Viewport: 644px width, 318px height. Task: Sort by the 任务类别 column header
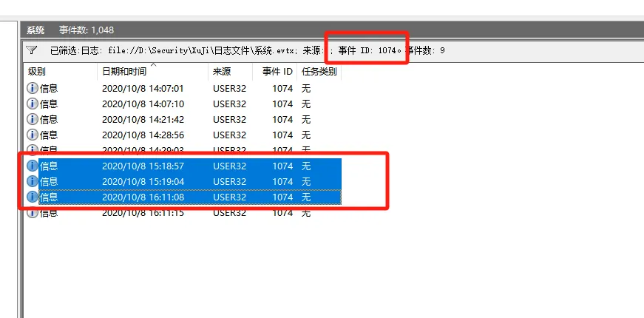point(319,72)
